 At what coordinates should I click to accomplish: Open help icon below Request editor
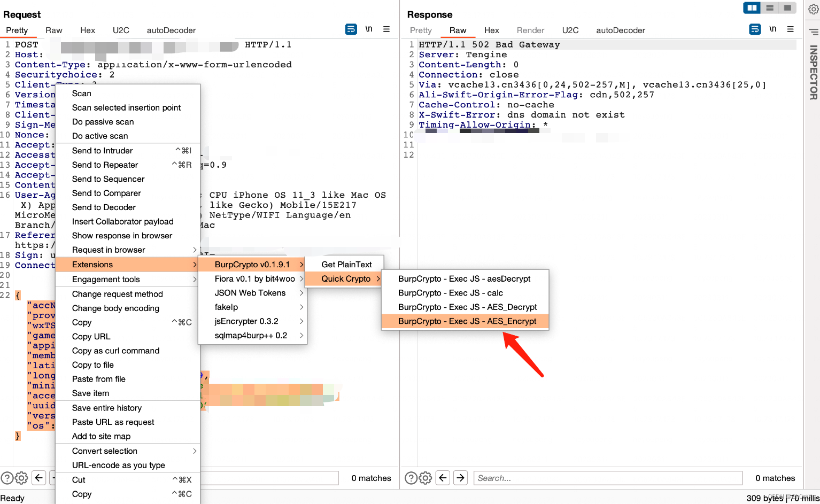(x=7, y=478)
